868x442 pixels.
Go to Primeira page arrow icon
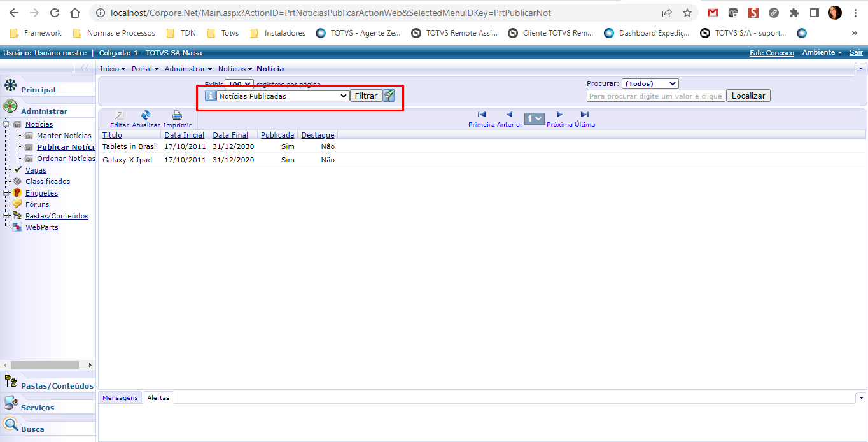pos(482,115)
